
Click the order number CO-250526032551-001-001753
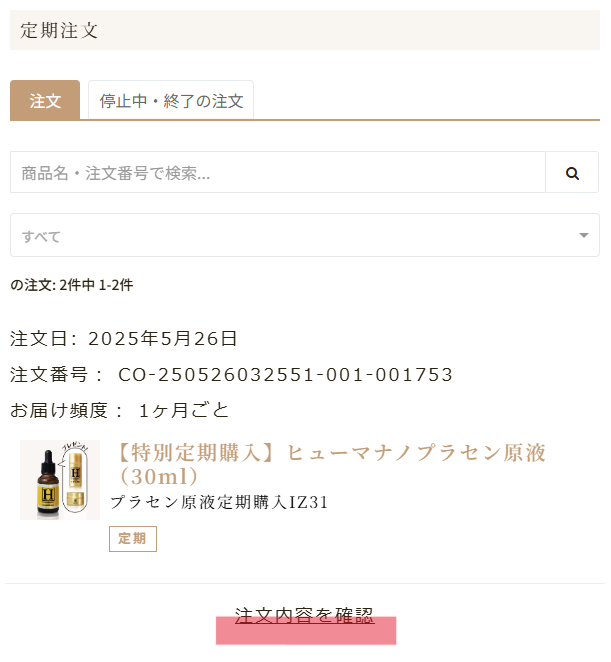click(x=285, y=375)
